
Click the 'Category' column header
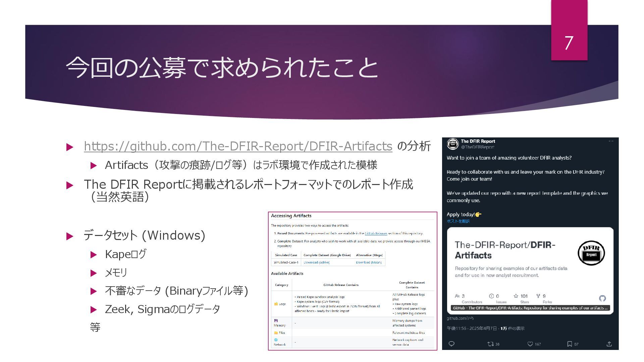pyautogui.click(x=281, y=285)
